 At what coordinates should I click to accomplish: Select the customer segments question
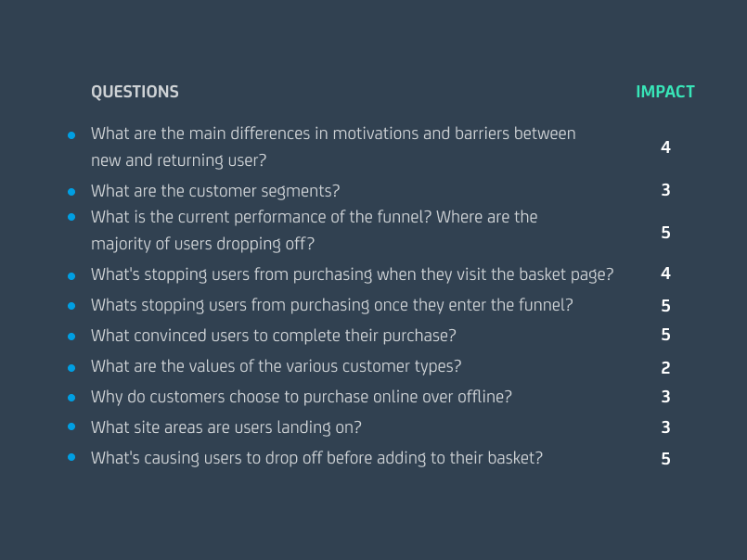click(x=215, y=191)
